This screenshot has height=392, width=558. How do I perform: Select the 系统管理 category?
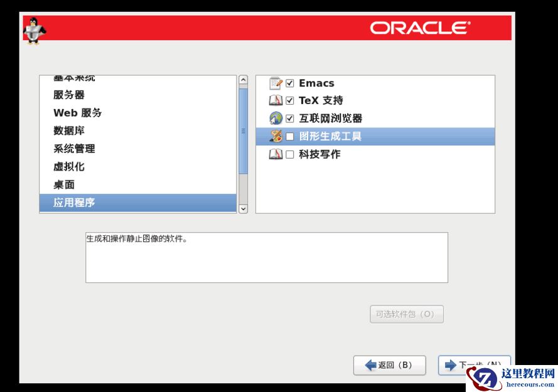(137, 149)
